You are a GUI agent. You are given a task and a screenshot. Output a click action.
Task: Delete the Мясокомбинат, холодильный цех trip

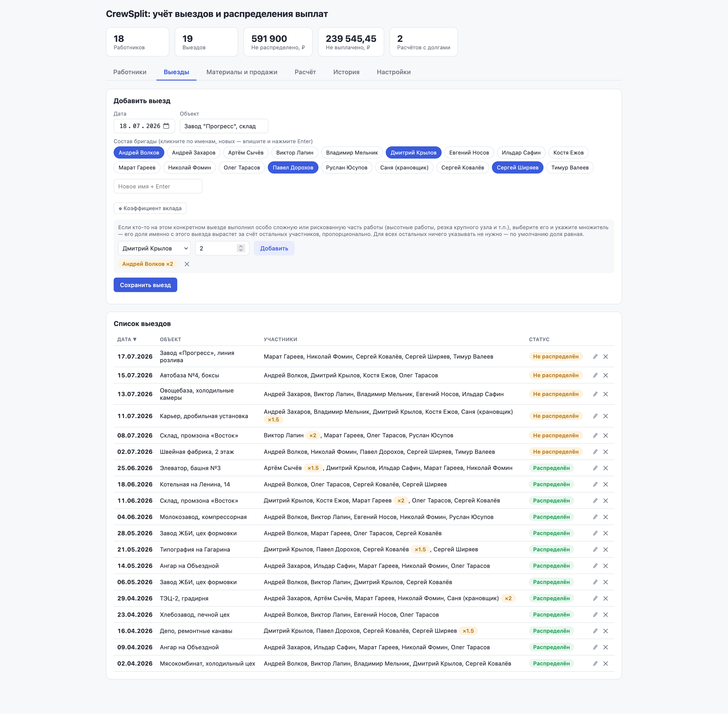(606, 663)
